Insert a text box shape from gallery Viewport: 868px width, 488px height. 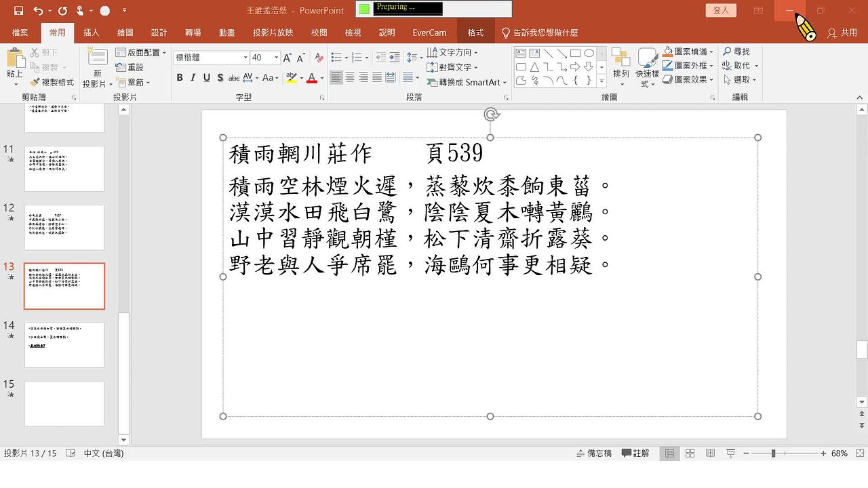pos(521,53)
